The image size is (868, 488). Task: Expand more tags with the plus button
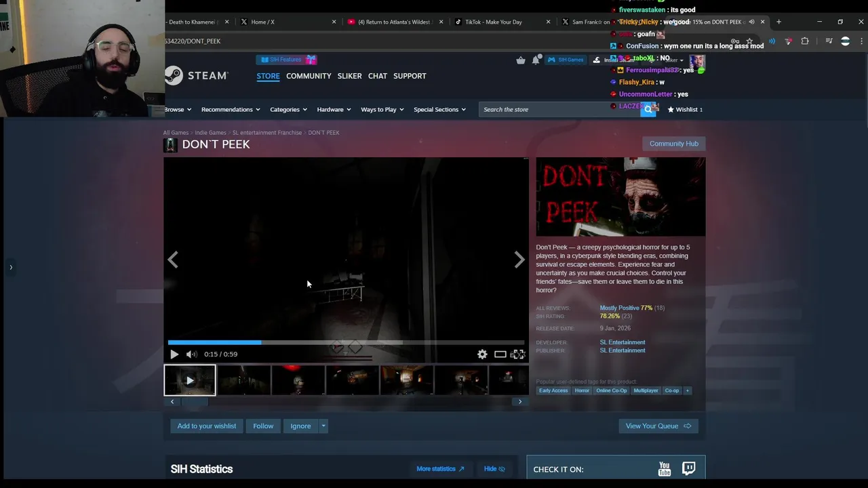(x=687, y=390)
